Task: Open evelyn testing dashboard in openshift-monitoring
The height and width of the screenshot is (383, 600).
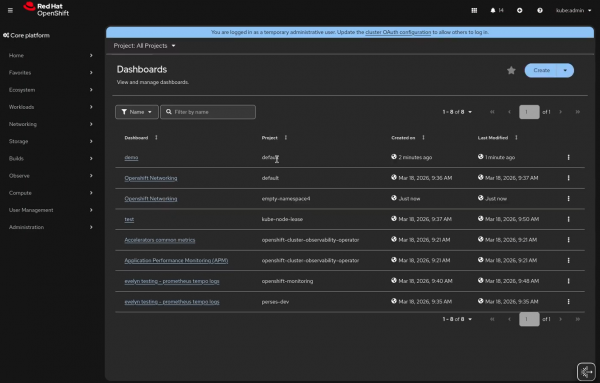Action: click(x=172, y=281)
